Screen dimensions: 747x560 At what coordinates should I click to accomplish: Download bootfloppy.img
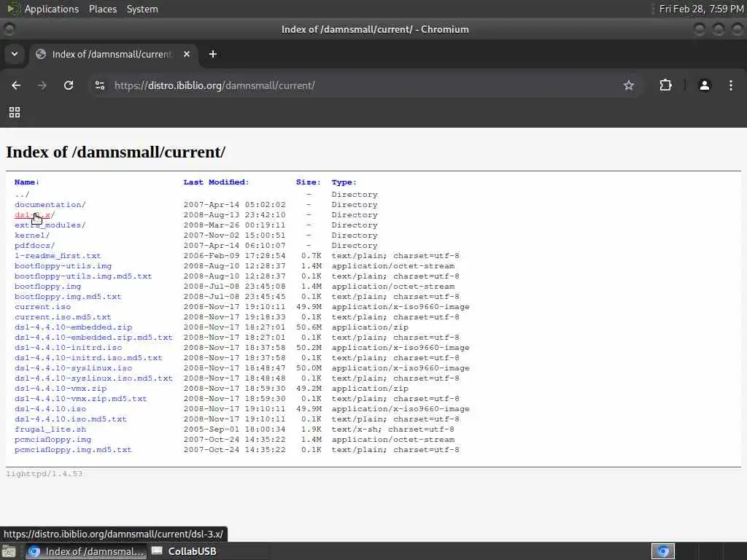[x=47, y=287]
